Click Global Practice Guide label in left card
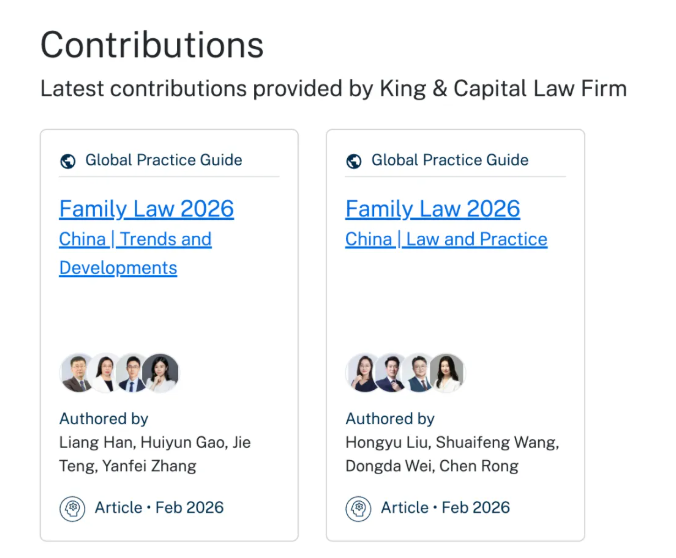This screenshot has width=676, height=558. click(163, 160)
